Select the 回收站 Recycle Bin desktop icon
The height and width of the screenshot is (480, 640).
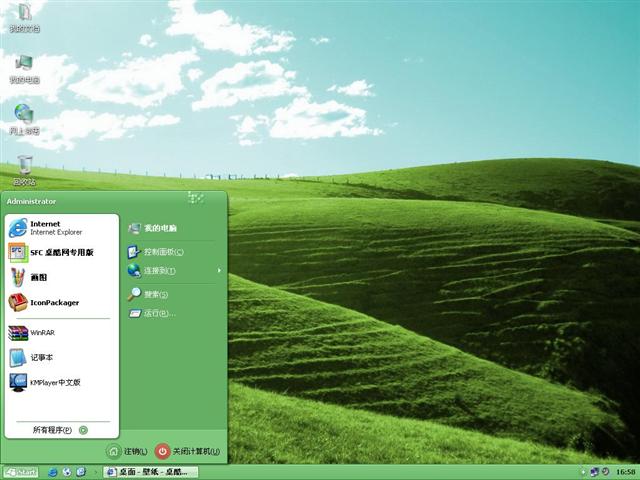pyautogui.click(x=24, y=171)
